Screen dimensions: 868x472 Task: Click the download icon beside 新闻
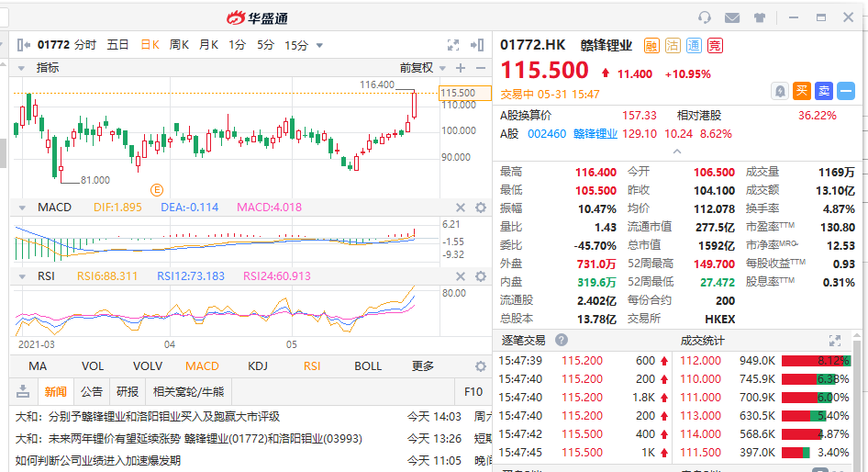(x=23, y=391)
